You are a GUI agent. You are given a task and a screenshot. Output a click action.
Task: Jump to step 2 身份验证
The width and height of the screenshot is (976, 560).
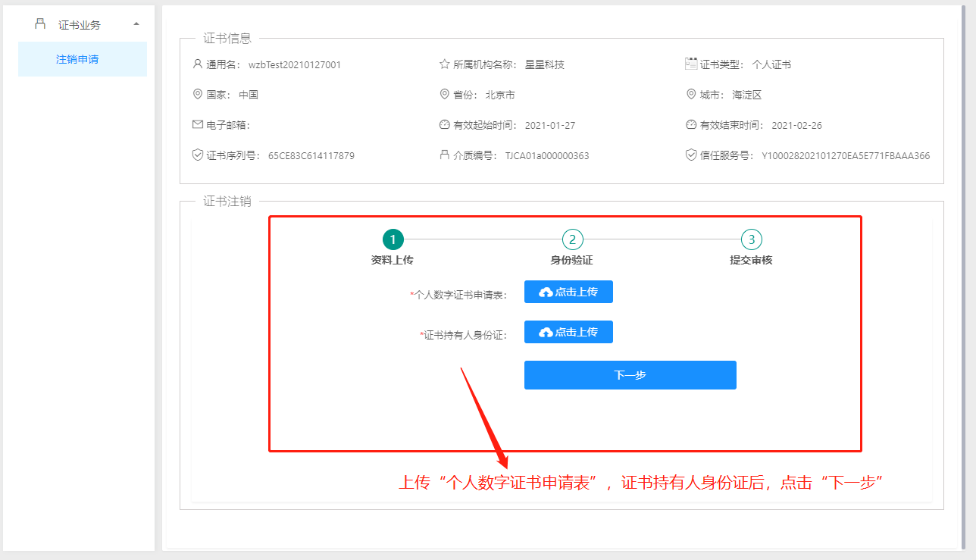(572, 240)
